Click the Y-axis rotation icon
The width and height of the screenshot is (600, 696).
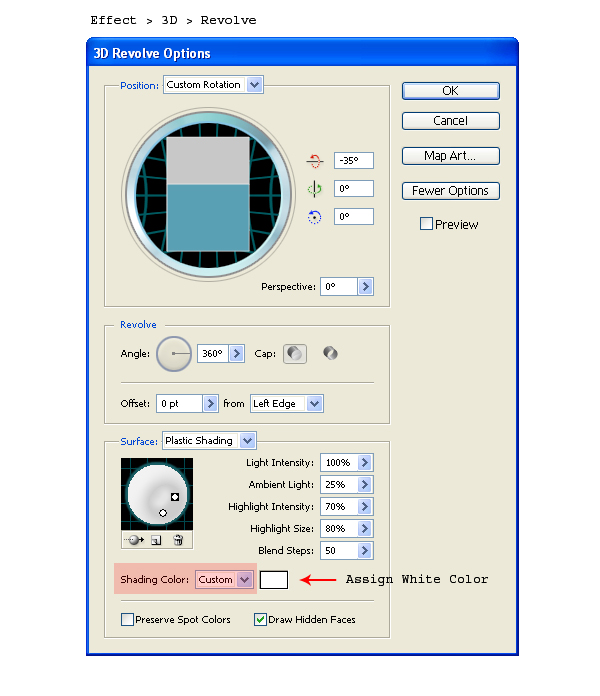[315, 189]
